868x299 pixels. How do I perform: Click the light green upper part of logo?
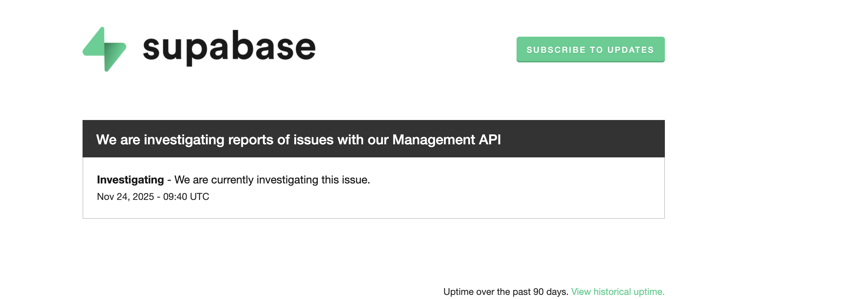[x=96, y=45]
